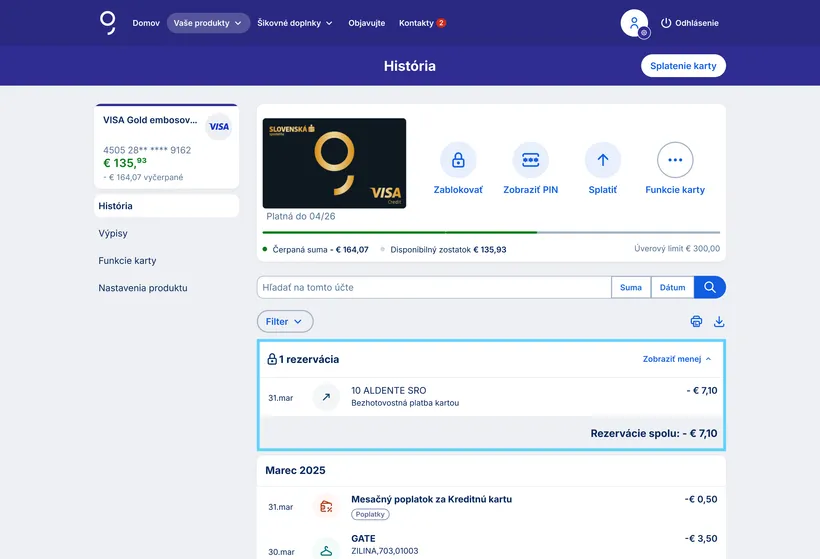Toggle search by Dátum
The image size is (820, 559).
click(672, 287)
